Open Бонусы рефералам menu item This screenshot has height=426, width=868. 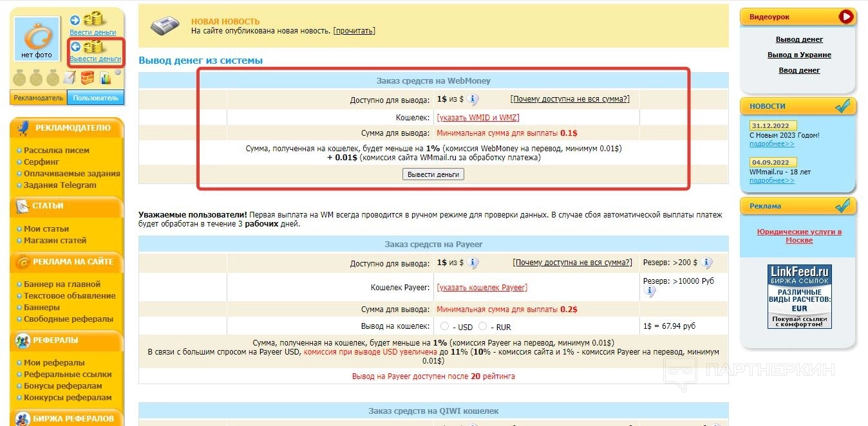coord(63,386)
